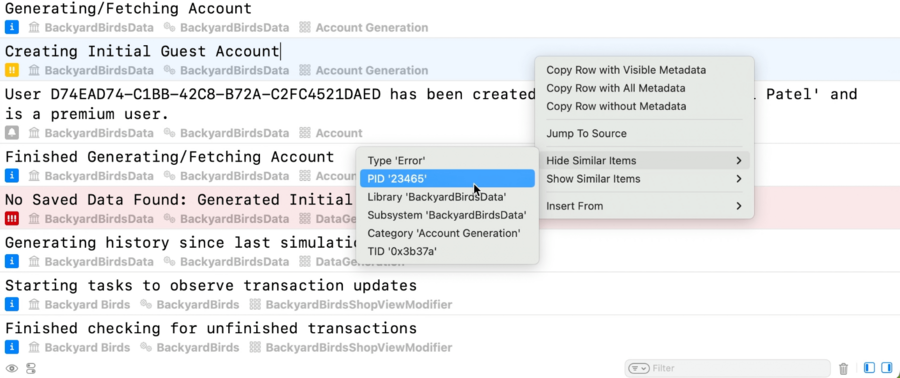
Task: Click info badge on Generating/Fetching Account row
Action: (11, 28)
